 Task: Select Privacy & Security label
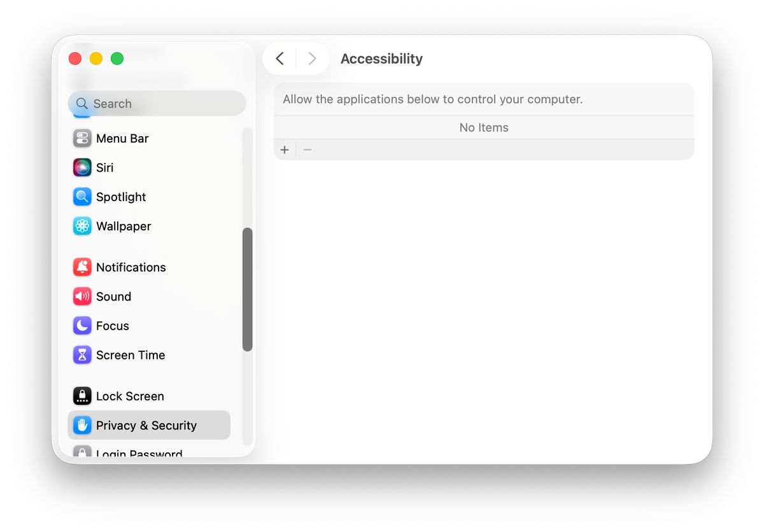click(146, 425)
